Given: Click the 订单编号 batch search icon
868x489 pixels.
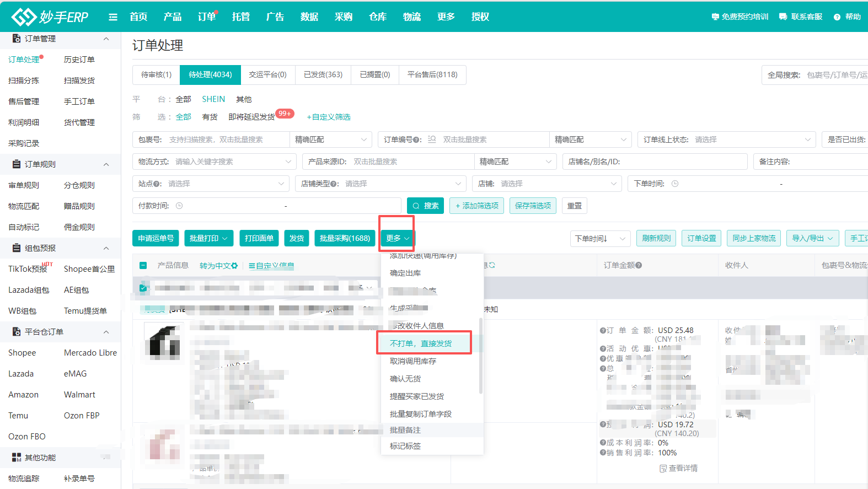Looking at the screenshot, I should click(432, 139).
